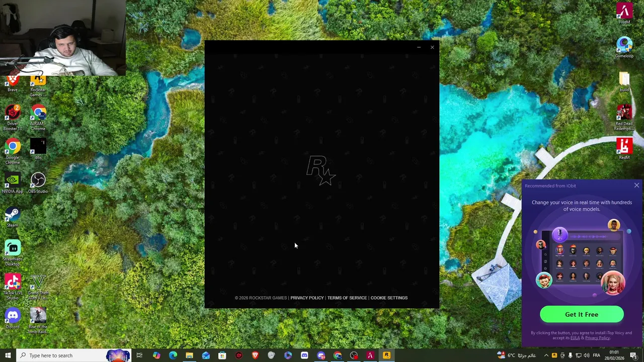
Task: Select Rise of the Tomb Raider icon
Action: tap(38, 321)
